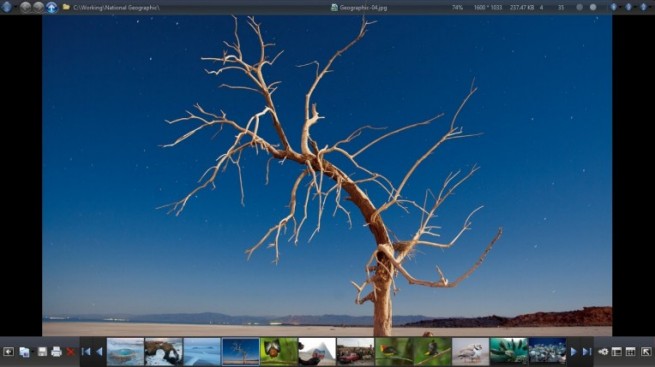Select the blue underwater fish school thumbnail
The image size is (655, 367).
tap(547, 352)
